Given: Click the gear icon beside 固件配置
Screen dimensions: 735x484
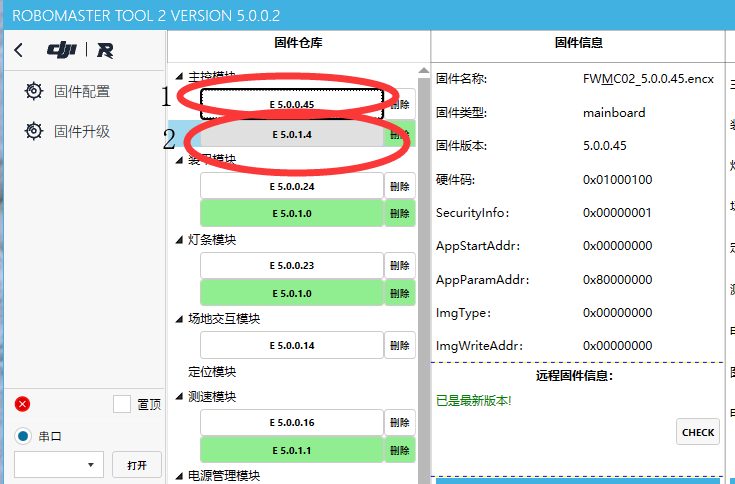Looking at the screenshot, I should [34, 91].
